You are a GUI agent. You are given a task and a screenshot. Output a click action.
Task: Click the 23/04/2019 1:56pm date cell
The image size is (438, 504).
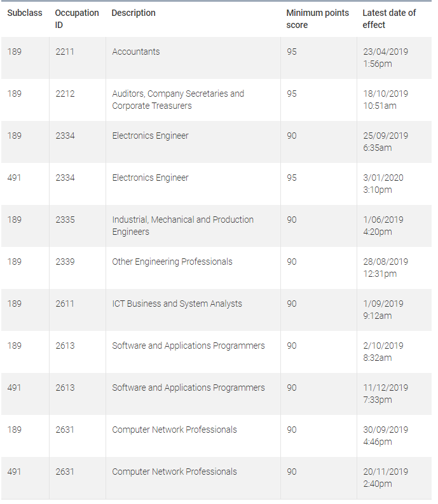(385, 57)
